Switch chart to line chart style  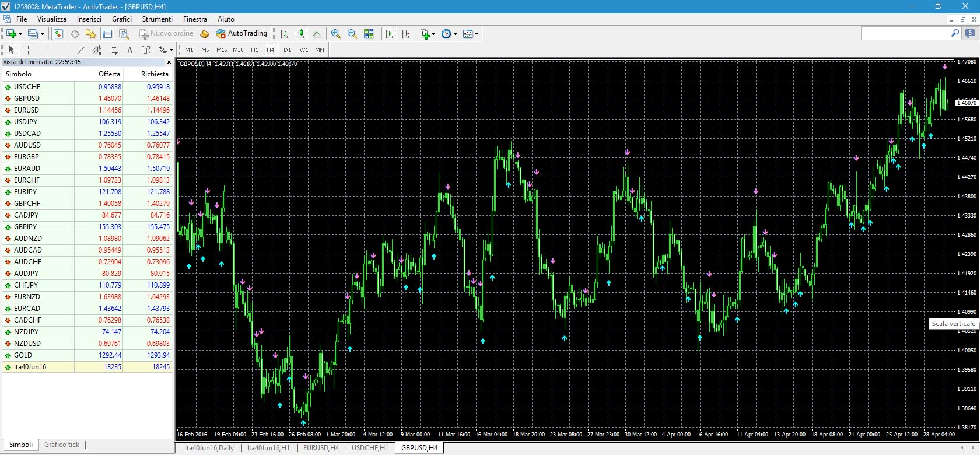(317, 34)
